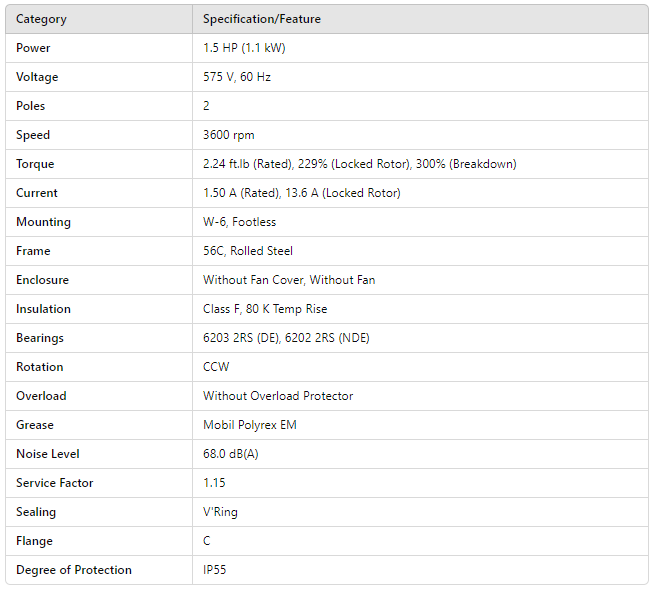Click the 1.5 HP (1.1 kW) value
Viewport: 654px width, 592px height.
[x=244, y=48]
